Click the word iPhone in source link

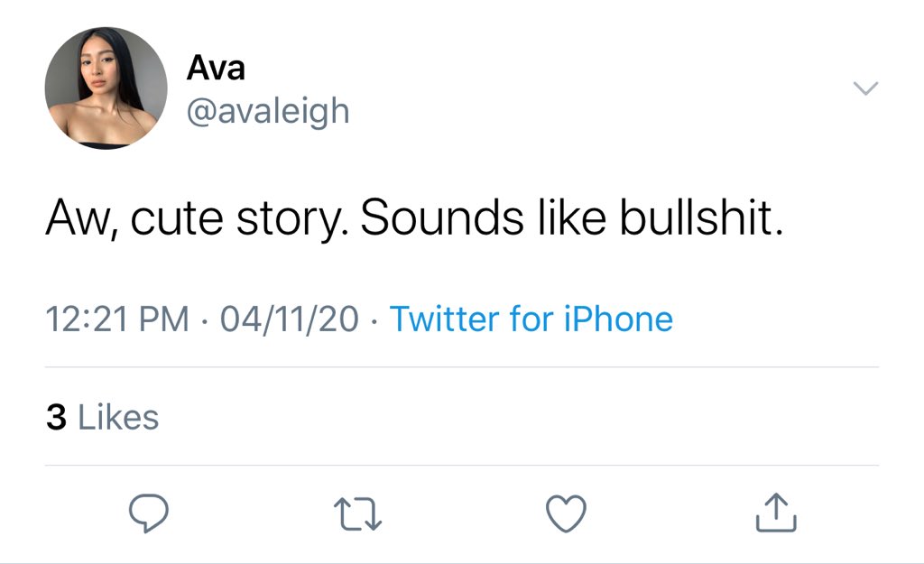(618, 319)
